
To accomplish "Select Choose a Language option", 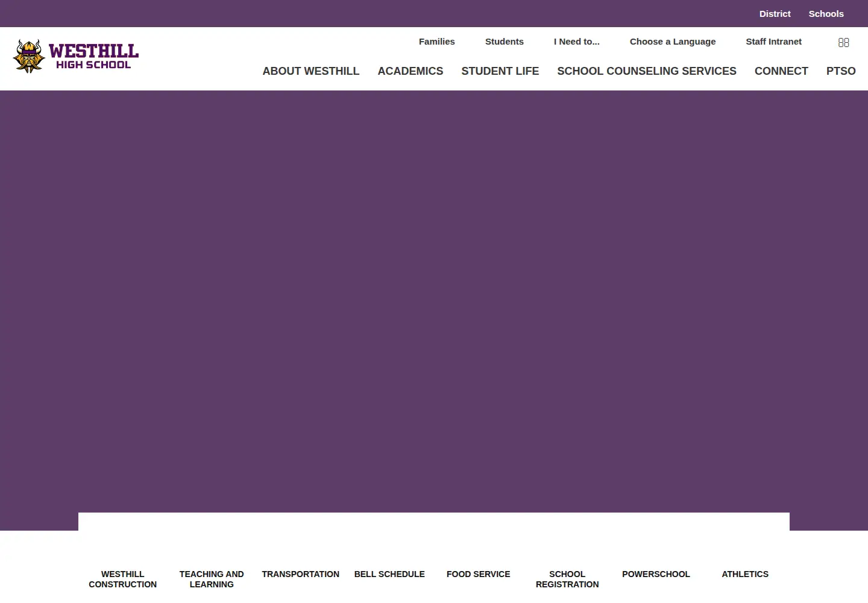I will pyautogui.click(x=673, y=42).
